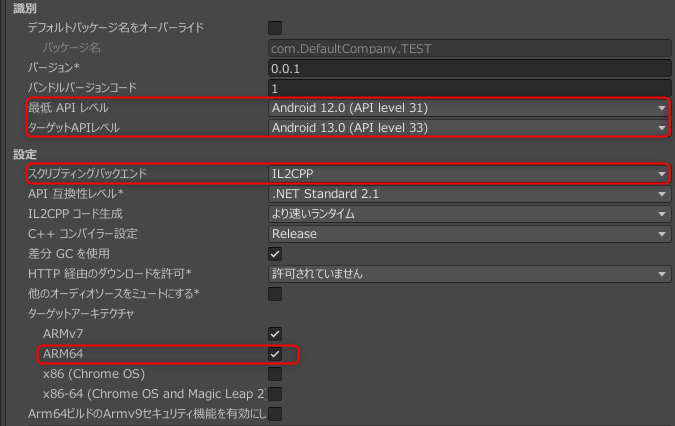
Task: Toggle デフォルトパッケージ名をオーバーライド checkbox
Action: click(275, 28)
